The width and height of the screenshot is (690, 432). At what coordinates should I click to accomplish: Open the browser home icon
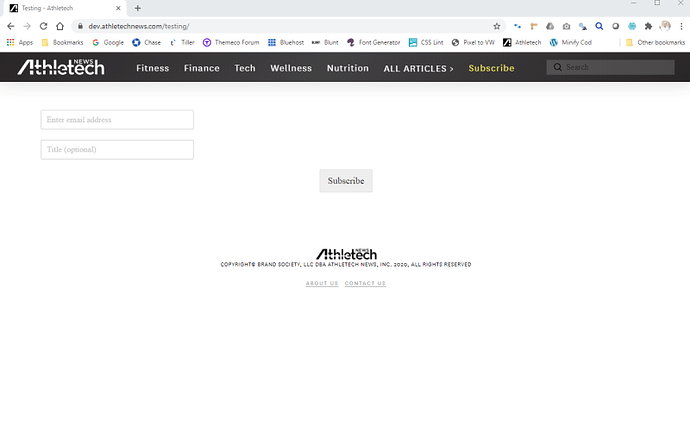[60, 26]
